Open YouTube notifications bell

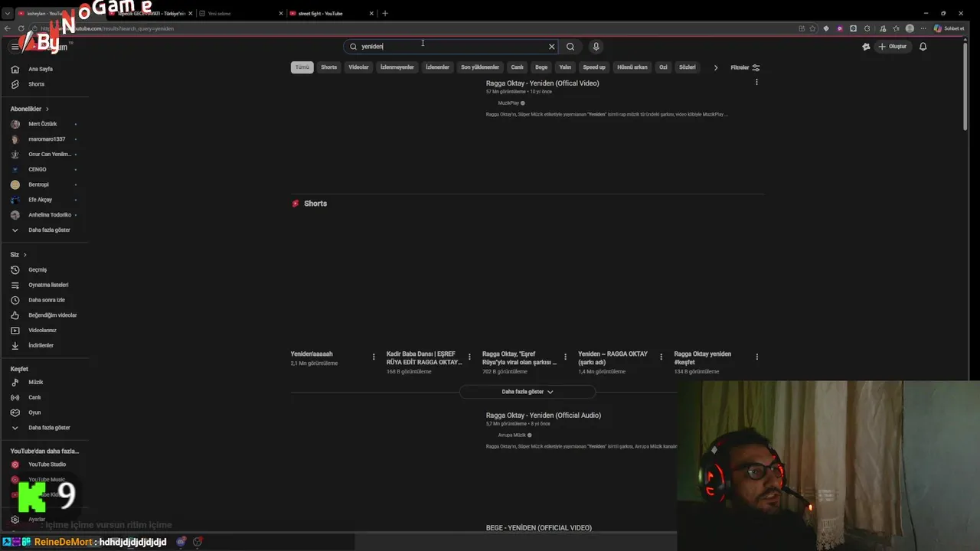[x=923, y=47]
